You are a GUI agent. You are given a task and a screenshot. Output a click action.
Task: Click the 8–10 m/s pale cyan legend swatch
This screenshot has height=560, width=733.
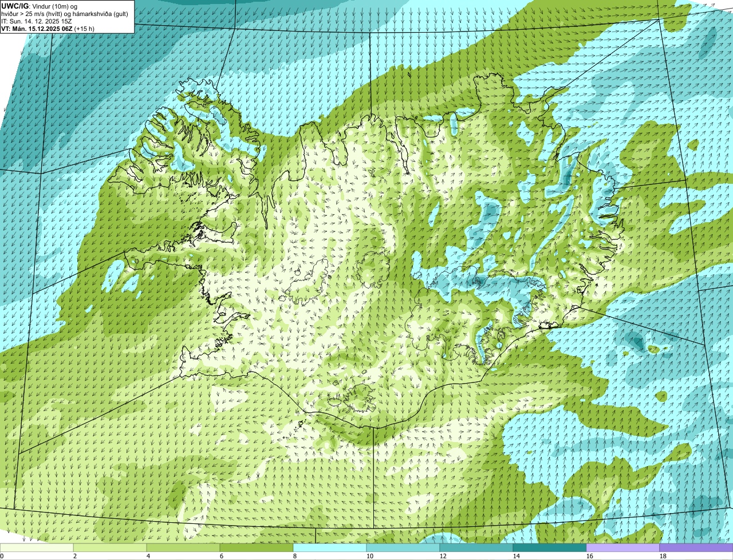[x=330, y=547]
